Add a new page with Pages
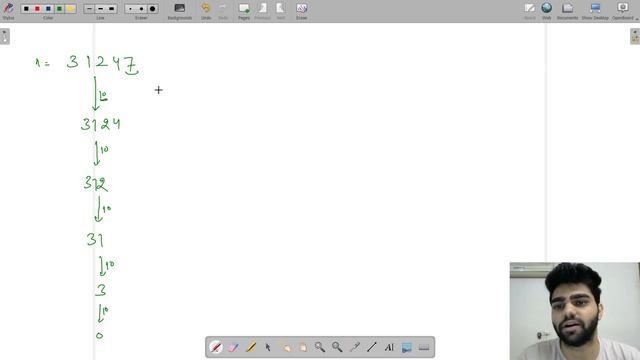The height and width of the screenshot is (360, 640). pyautogui.click(x=244, y=11)
